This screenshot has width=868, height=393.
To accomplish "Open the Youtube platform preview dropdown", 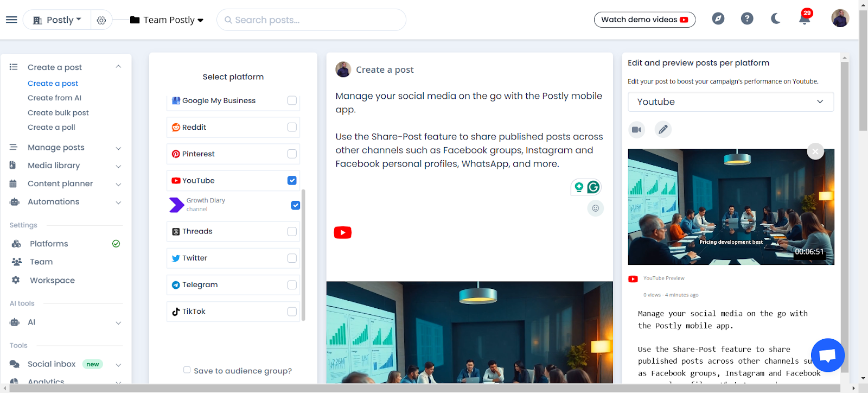I will (731, 102).
